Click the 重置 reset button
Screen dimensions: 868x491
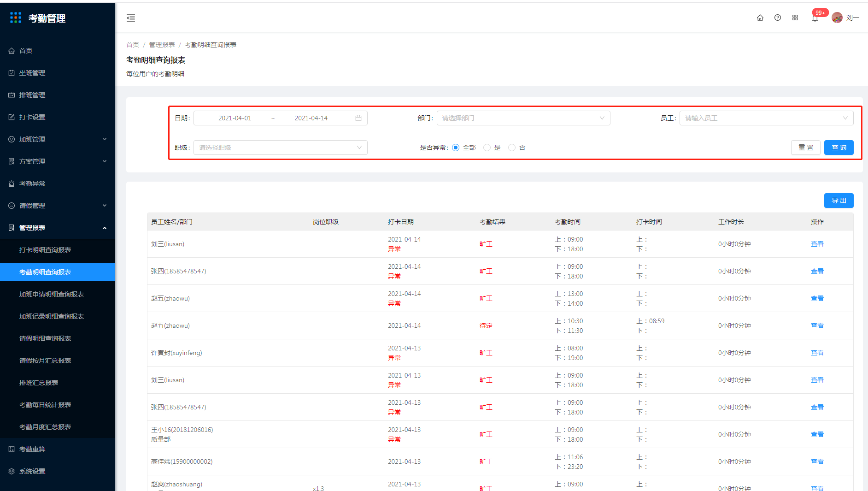(x=806, y=148)
